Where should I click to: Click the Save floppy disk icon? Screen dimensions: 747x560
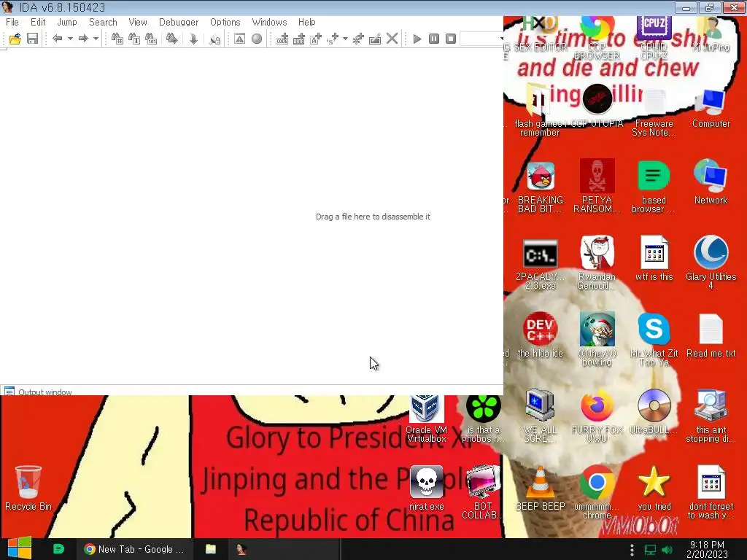(32, 39)
